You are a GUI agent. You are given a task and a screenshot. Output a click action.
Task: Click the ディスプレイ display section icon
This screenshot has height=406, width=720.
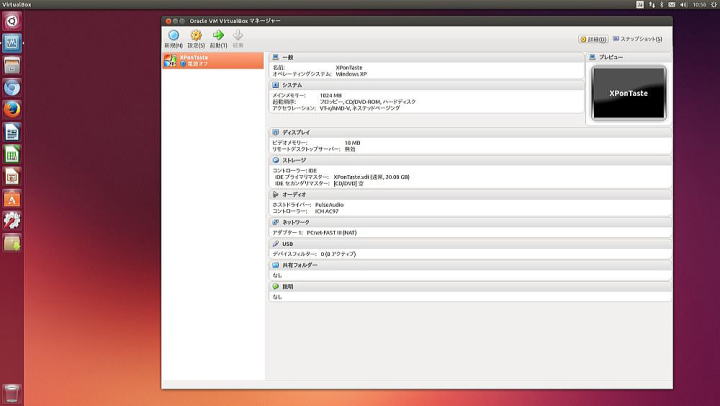(276, 132)
